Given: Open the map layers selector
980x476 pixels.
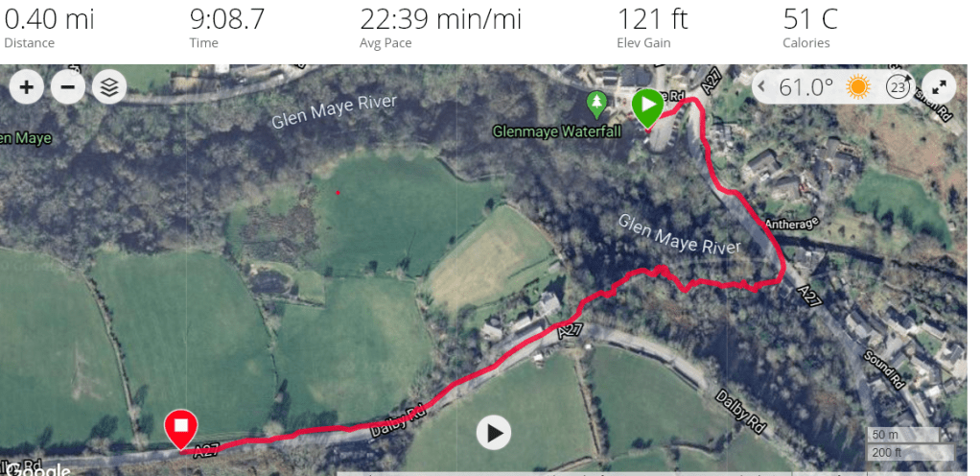Looking at the screenshot, I should point(109,87).
